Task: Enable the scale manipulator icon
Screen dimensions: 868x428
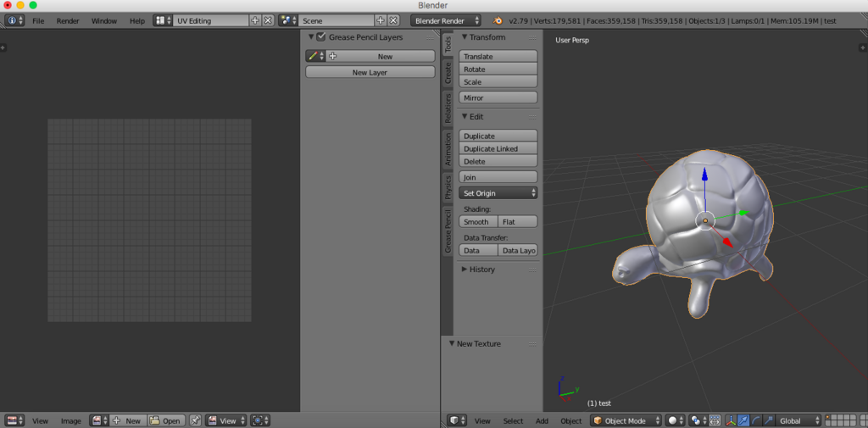Action: (768, 421)
